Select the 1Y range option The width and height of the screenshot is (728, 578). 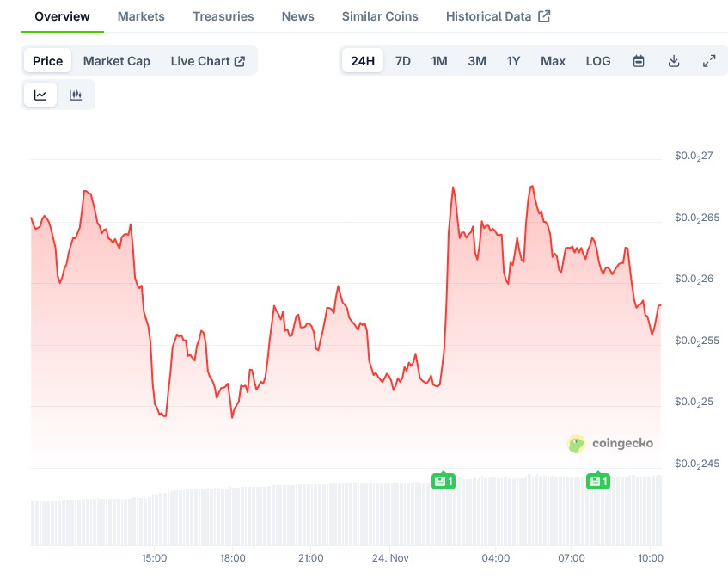click(x=513, y=60)
